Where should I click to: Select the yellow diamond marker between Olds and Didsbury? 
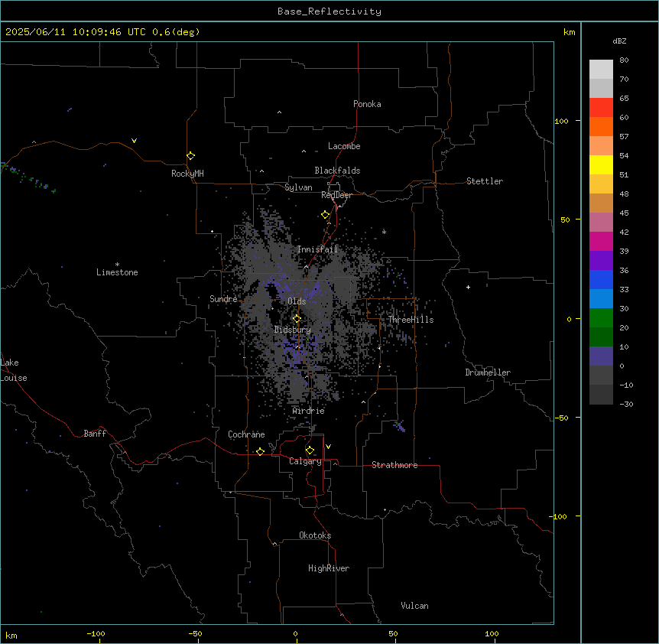tap(297, 319)
